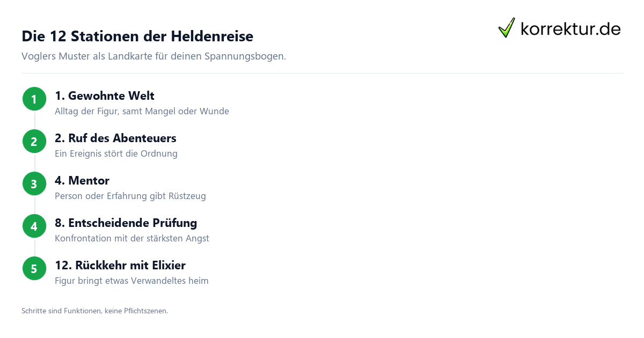
Task: Click the text 'Konfrontation mit der stärksten Angst'
Action: (132, 239)
